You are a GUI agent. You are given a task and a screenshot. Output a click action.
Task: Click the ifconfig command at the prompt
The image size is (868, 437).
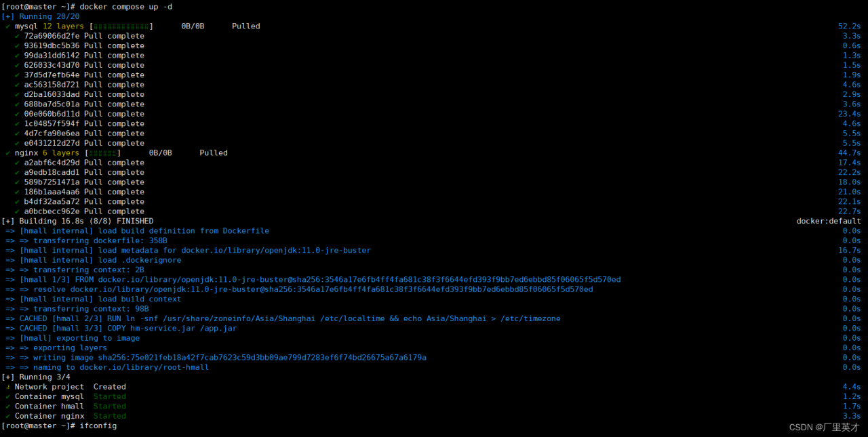[x=98, y=425]
